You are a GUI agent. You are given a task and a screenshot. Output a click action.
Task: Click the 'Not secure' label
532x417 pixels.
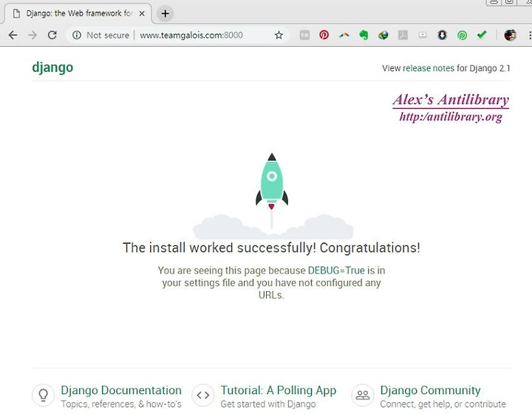tap(108, 35)
